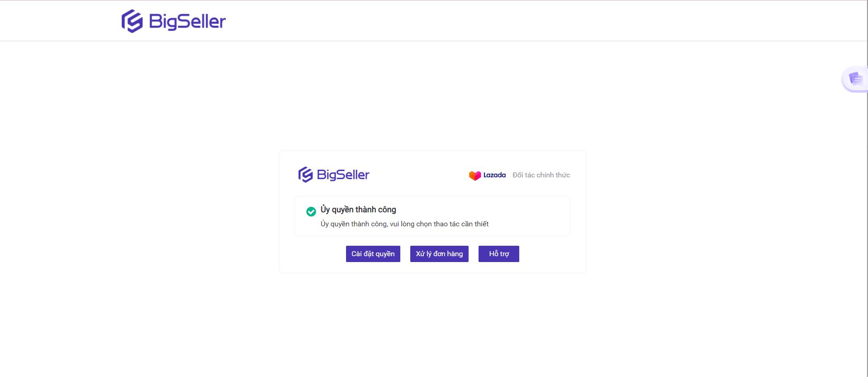
Task: Click the green success checkmark icon
Action: 311,211
